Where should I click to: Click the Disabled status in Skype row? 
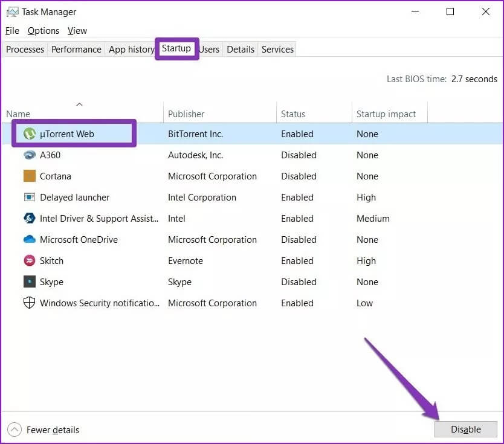(x=299, y=282)
